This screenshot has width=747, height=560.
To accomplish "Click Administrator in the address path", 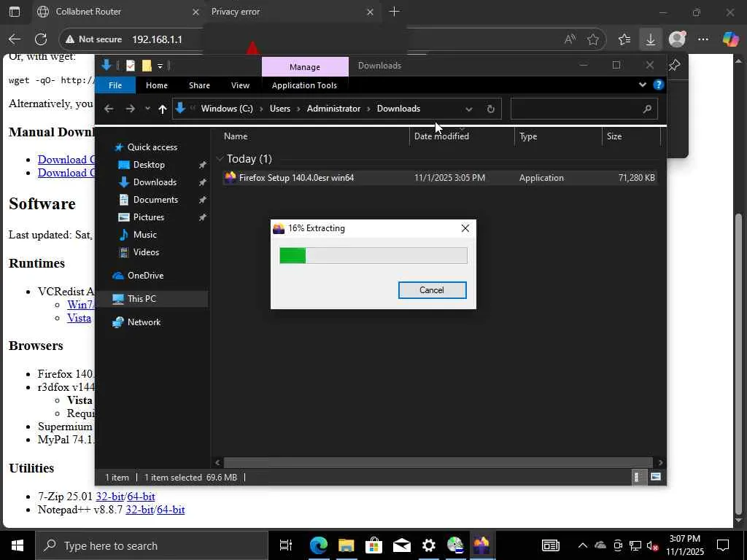I will [x=333, y=109].
